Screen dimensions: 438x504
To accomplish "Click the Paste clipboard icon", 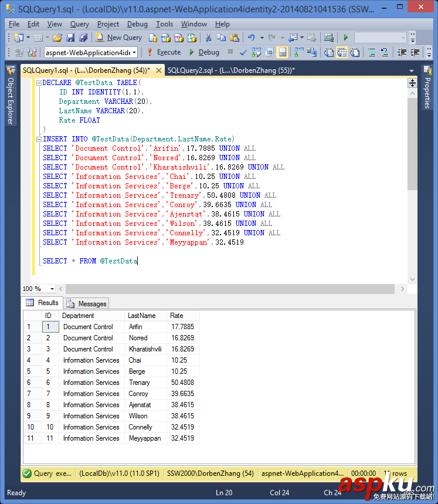I will [235, 38].
